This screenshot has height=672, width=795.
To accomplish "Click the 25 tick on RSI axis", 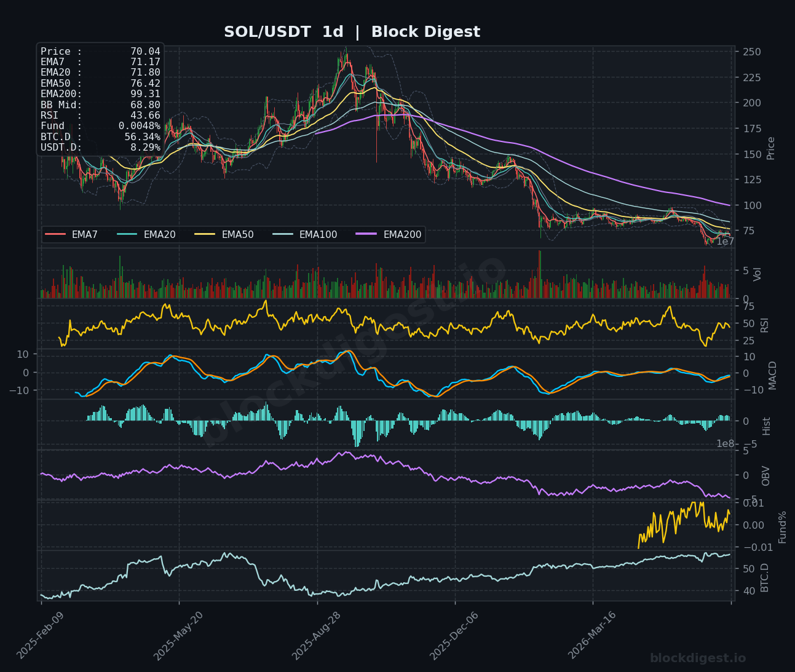I will click(x=749, y=341).
